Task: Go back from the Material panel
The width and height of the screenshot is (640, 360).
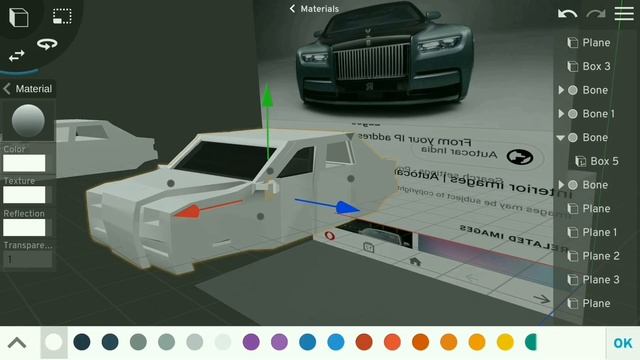Action: pyautogui.click(x=7, y=89)
